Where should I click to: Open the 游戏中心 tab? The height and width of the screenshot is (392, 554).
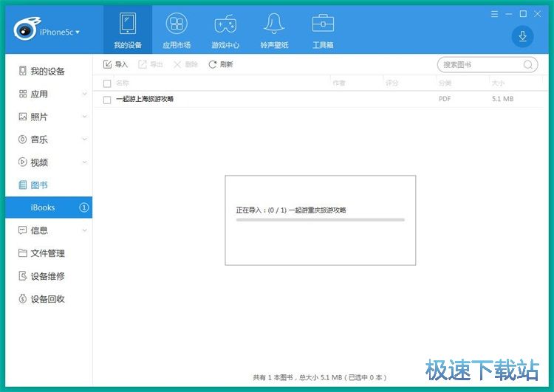pos(225,30)
